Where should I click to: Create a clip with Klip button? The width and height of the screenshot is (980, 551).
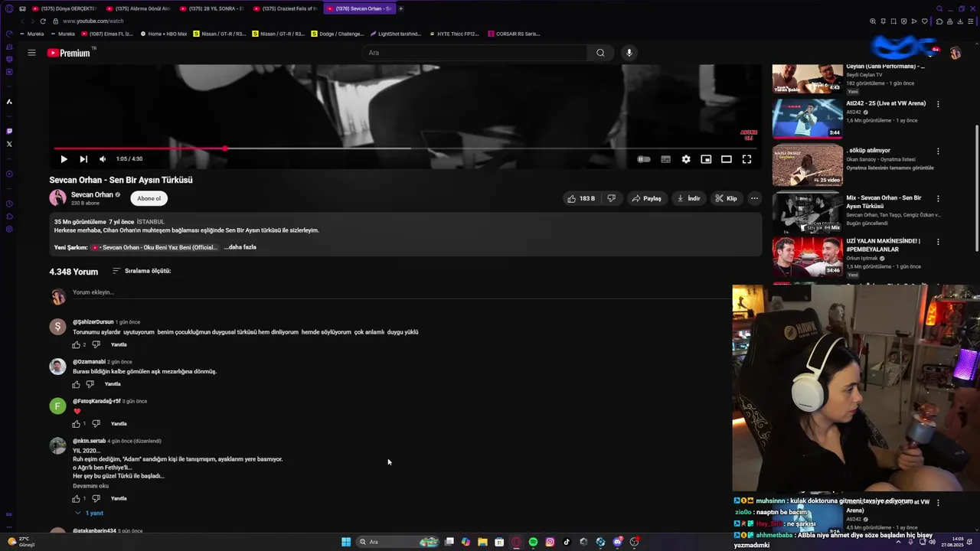coord(726,198)
